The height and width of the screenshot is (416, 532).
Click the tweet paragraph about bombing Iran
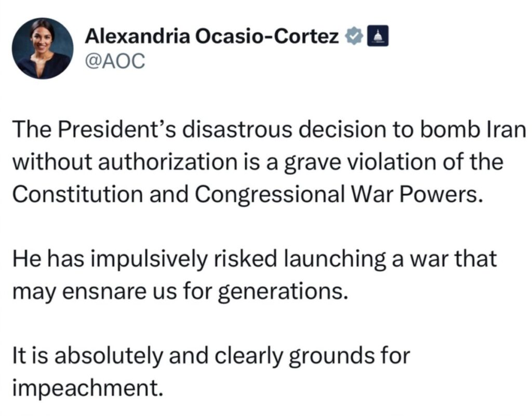point(269,162)
